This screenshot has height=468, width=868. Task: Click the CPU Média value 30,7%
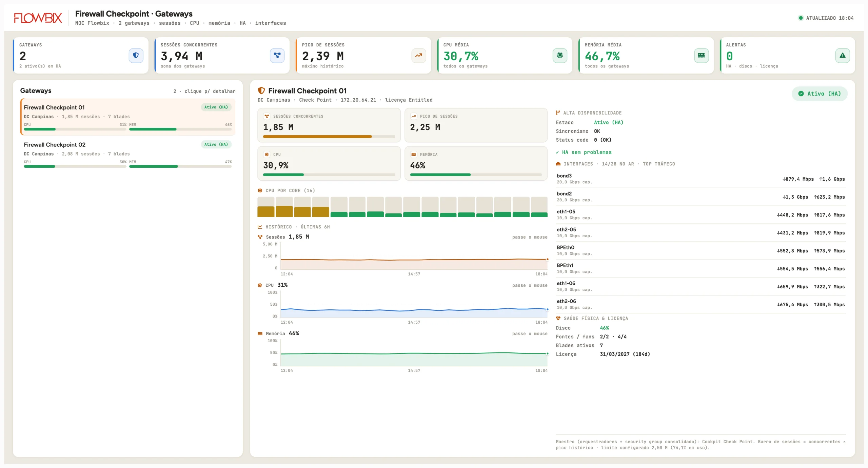tap(461, 56)
